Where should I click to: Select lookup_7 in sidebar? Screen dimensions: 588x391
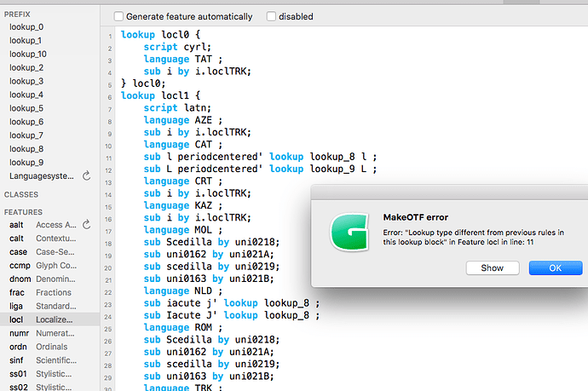[26, 135]
